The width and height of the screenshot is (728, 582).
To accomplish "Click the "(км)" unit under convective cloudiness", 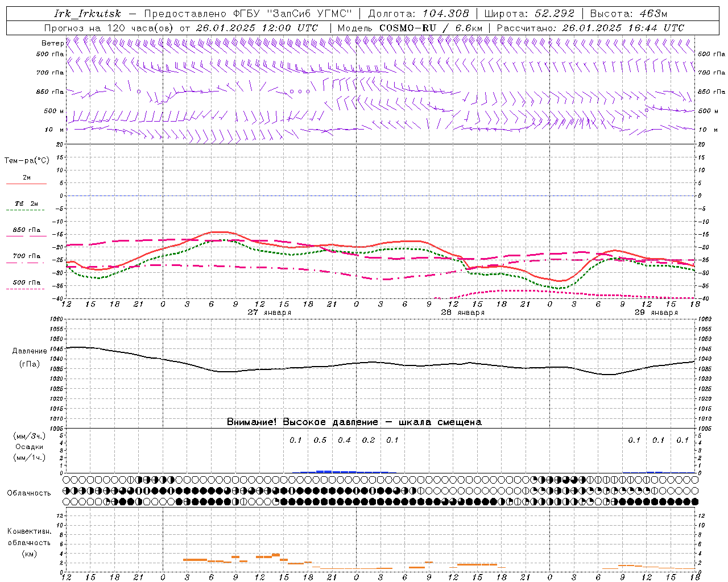I will pyautogui.click(x=29, y=553).
